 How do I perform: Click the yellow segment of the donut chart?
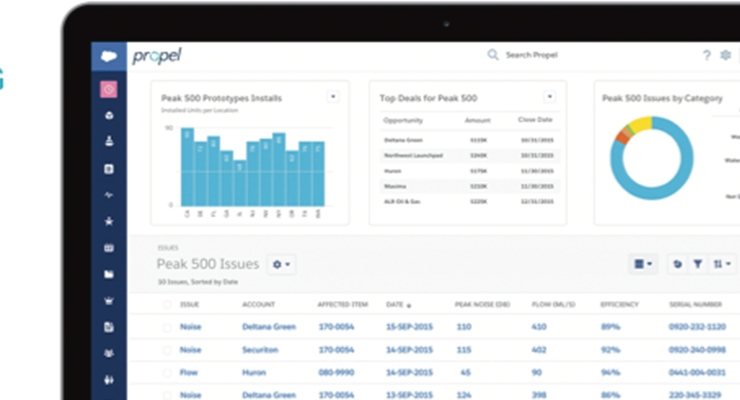tap(641, 124)
